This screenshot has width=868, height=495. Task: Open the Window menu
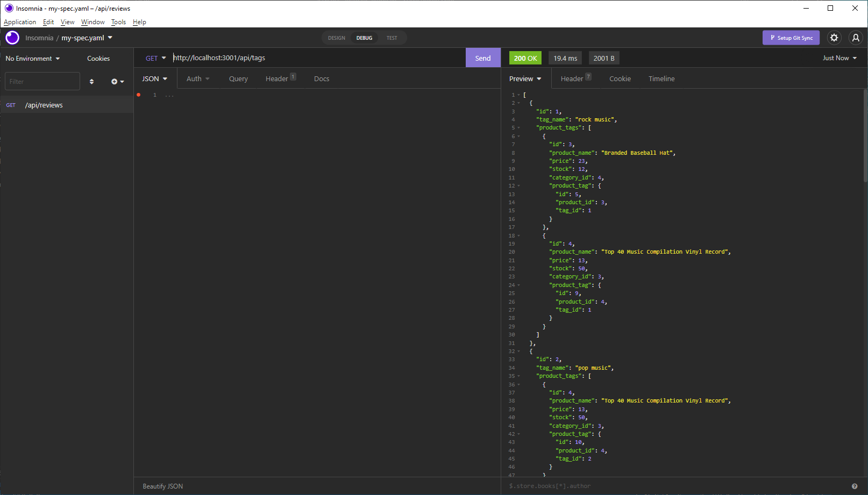[93, 22]
